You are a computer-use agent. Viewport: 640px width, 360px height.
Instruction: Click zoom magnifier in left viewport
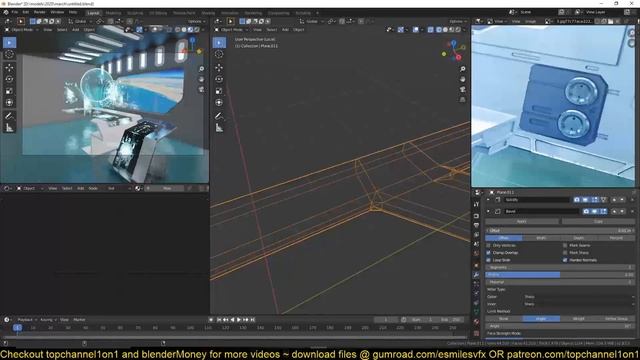coord(201,69)
